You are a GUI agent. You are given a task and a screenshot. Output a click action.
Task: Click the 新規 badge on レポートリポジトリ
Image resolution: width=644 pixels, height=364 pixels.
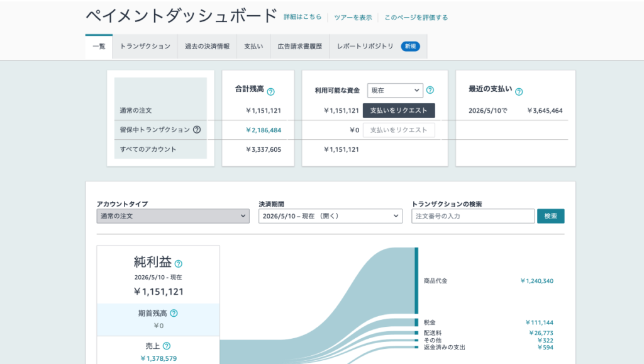click(x=410, y=47)
